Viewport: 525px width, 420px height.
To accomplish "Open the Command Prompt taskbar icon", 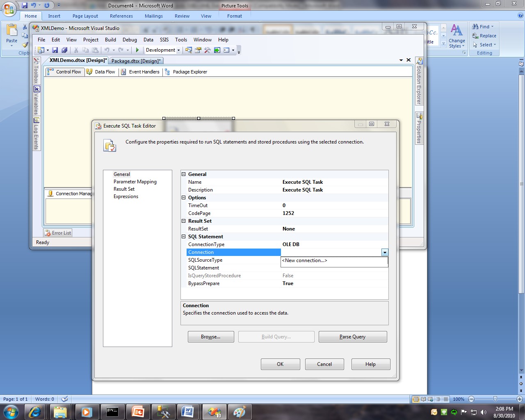I will pos(112,411).
